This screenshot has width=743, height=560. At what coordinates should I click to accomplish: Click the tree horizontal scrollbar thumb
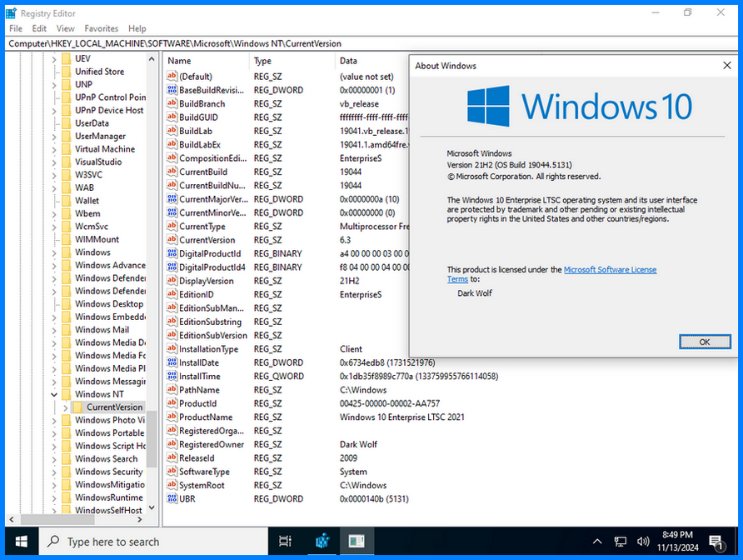57,520
